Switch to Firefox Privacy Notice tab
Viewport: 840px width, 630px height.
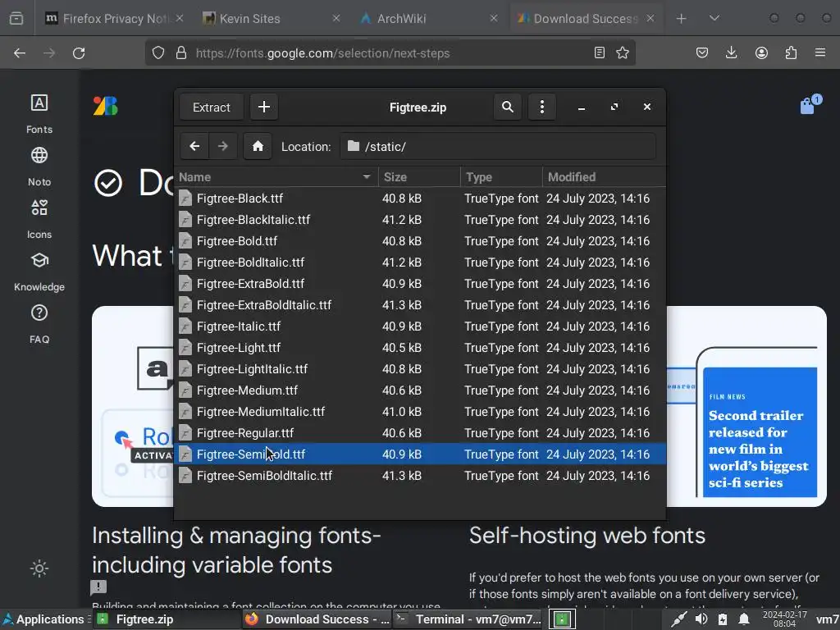click(x=113, y=19)
